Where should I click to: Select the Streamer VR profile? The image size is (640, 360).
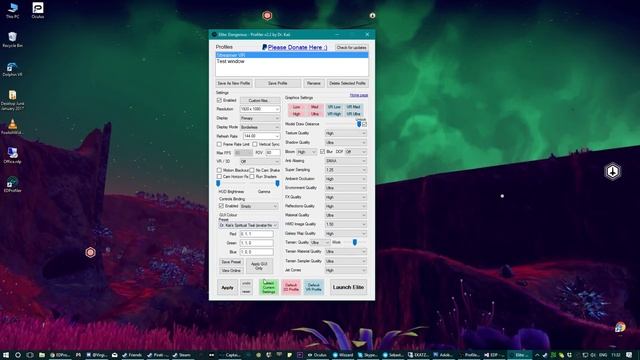(292, 55)
